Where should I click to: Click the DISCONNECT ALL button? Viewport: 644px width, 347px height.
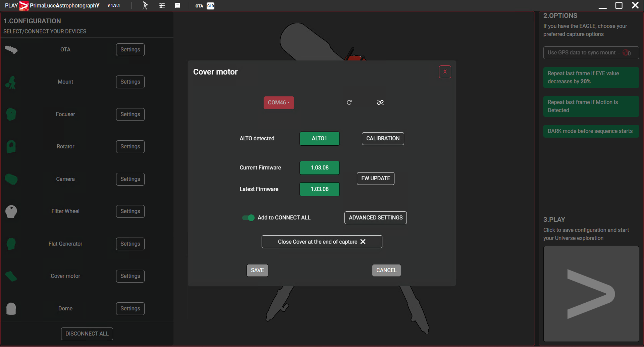tap(87, 334)
